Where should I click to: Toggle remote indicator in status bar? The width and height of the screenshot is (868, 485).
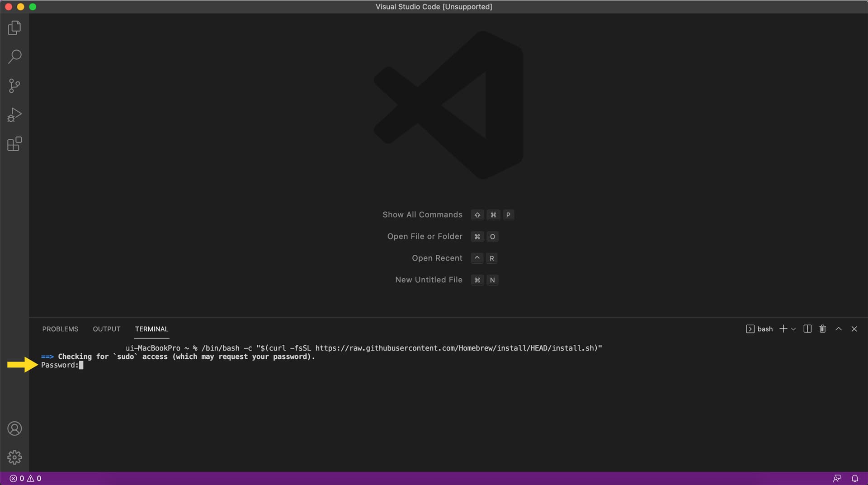pyautogui.click(x=837, y=478)
